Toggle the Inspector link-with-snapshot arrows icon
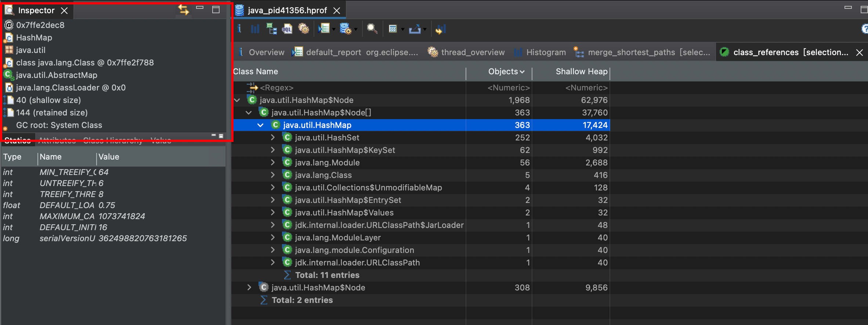Image resolution: width=868 pixels, height=325 pixels. click(184, 10)
